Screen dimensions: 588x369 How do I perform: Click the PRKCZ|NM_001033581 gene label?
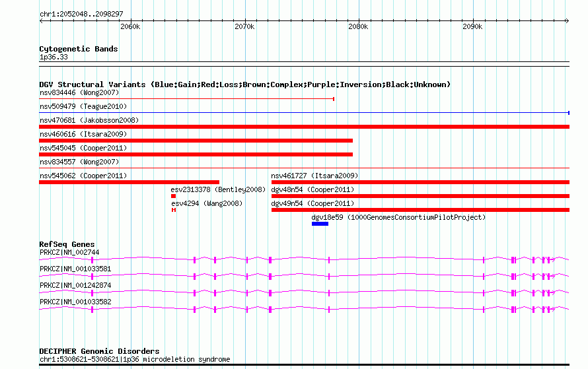(x=75, y=269)
